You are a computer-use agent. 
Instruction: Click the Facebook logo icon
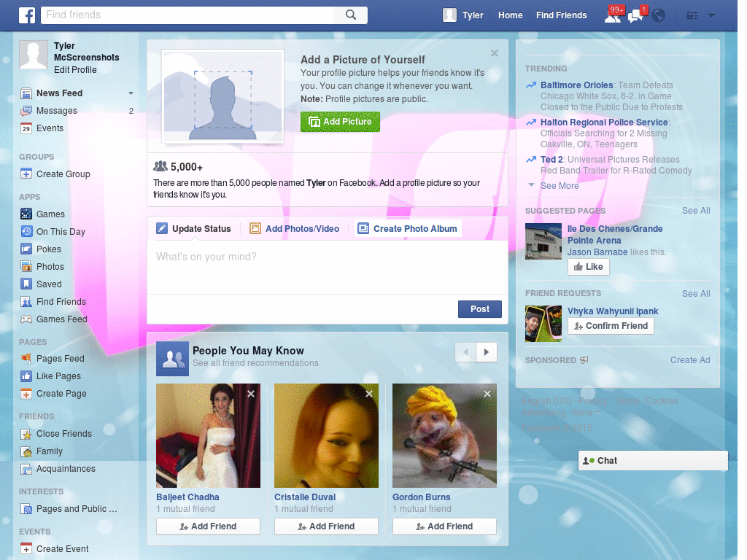(27, 15)
